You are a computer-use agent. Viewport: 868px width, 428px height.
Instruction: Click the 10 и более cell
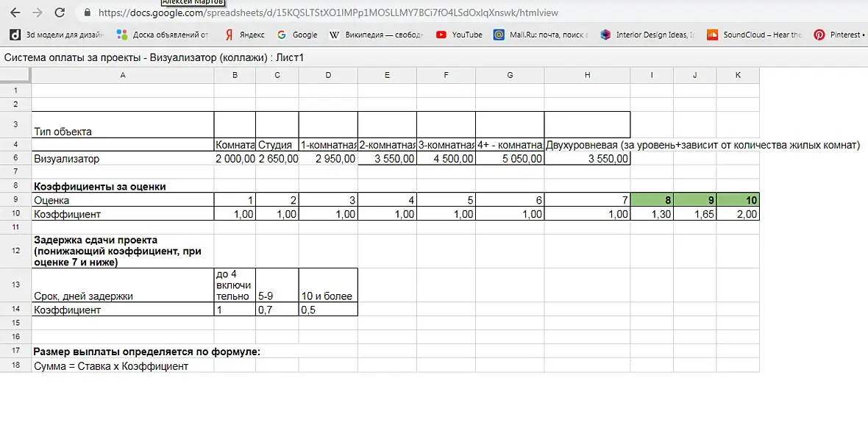[x=328, y=285]
